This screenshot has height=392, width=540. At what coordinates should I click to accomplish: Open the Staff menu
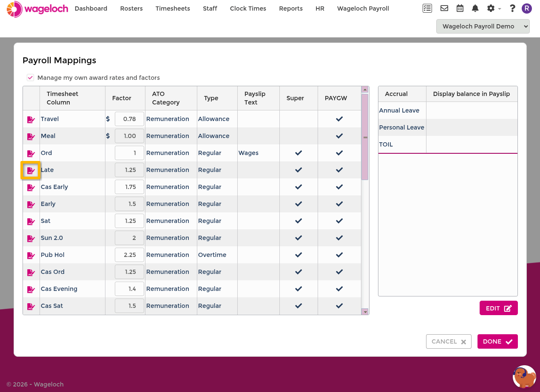[210, 8]
